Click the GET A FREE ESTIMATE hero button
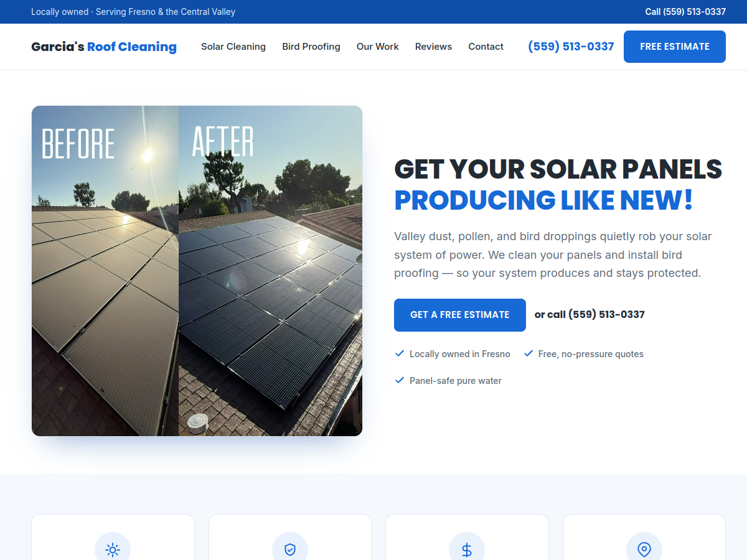Image resolution: width=747 pixels, height=560 pixels. tap(460, 315)
